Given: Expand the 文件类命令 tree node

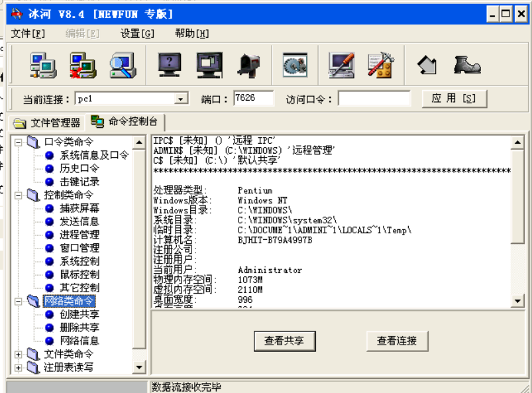Looking at the screenshot, I should click(19, 355).
